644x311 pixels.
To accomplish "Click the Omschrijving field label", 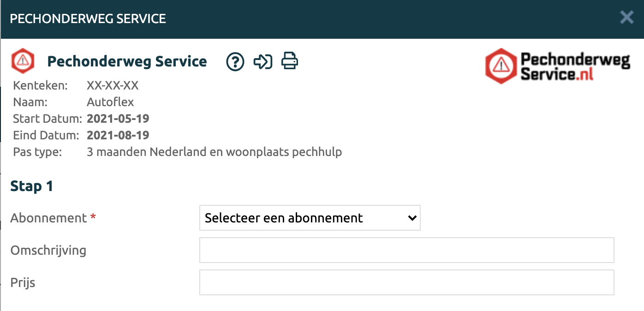I will pos(48,250).
